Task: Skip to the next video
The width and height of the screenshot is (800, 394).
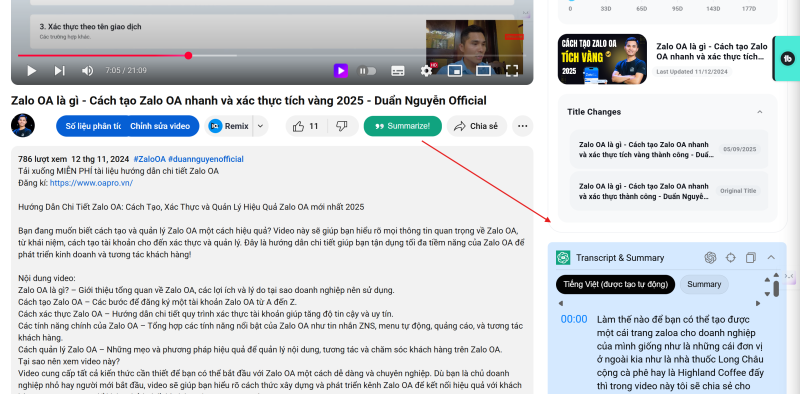Action: tap(60, 71)
